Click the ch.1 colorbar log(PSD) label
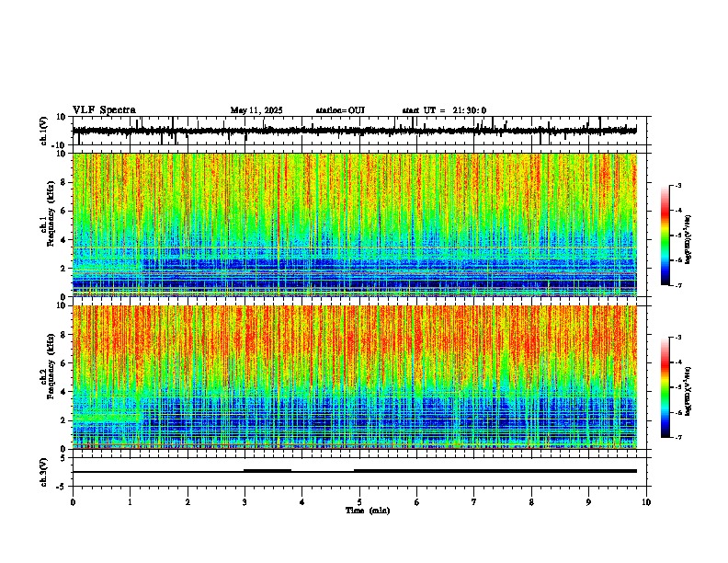The image size is (728, 563). pyautogui.click(x=688, y=240)
